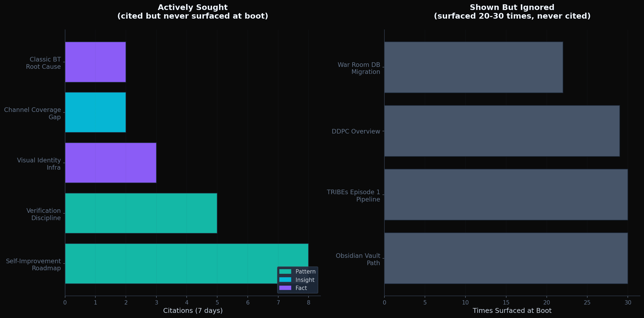
Task: Click the Obsidian Vault Path axis label
Action: 358,259
